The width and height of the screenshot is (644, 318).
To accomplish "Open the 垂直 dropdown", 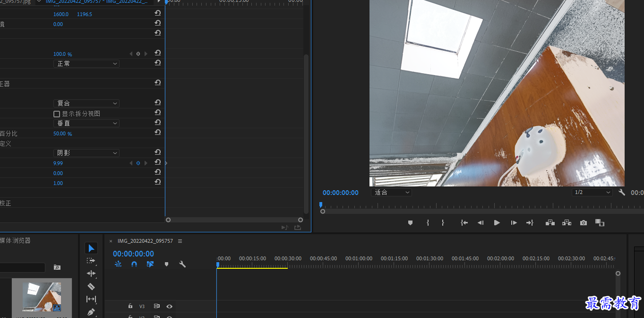I will point(86,123).
